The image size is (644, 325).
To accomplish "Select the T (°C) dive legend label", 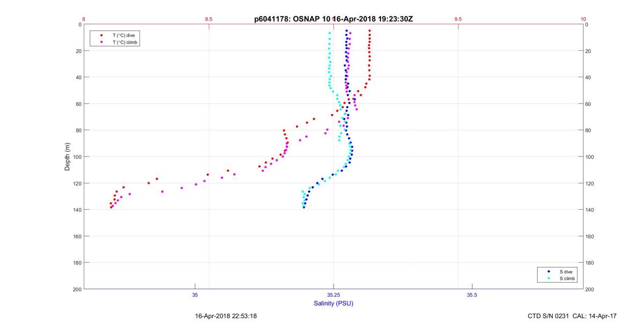I will point(123,35).
